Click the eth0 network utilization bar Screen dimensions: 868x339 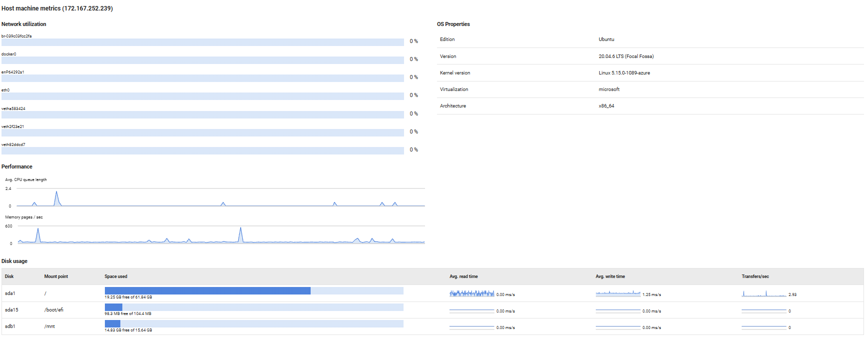click(x=202, y=96)
